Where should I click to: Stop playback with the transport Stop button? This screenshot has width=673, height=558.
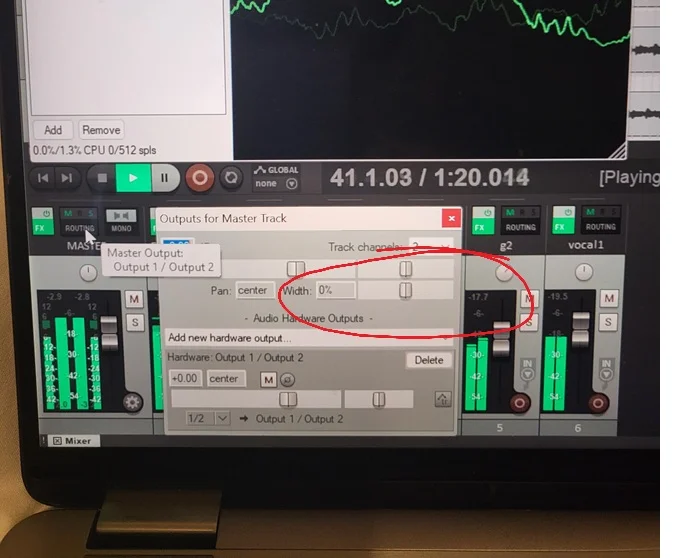click(x=102, y=178)
